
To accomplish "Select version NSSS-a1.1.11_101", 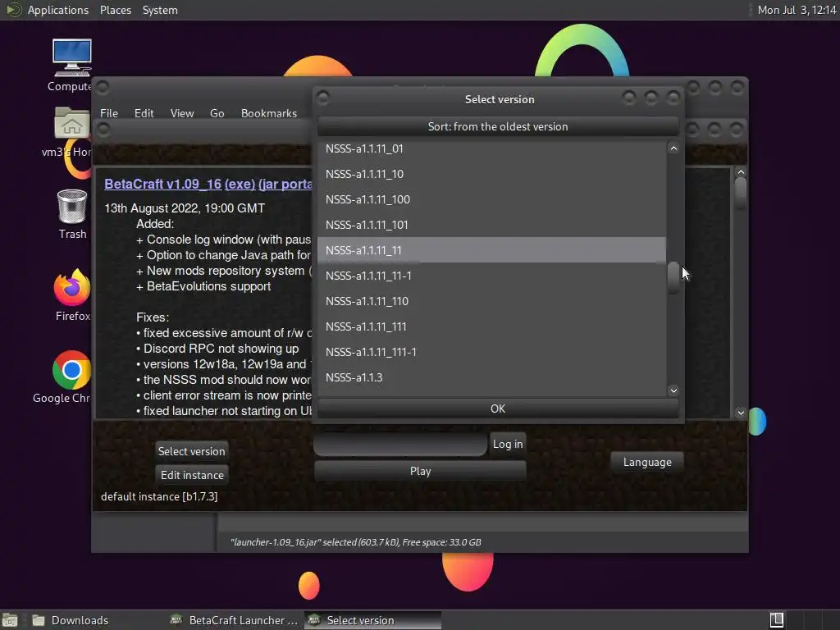I will [492, 225].
